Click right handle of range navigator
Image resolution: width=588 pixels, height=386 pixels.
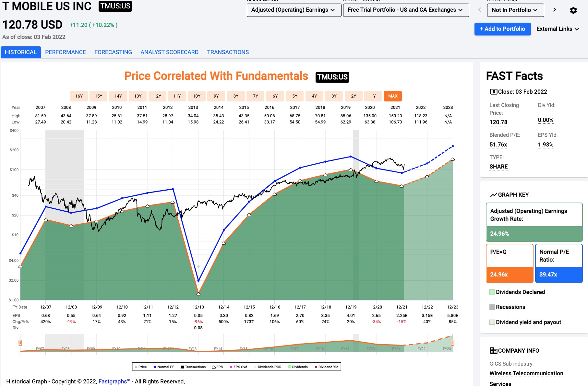tap(452, 343)
